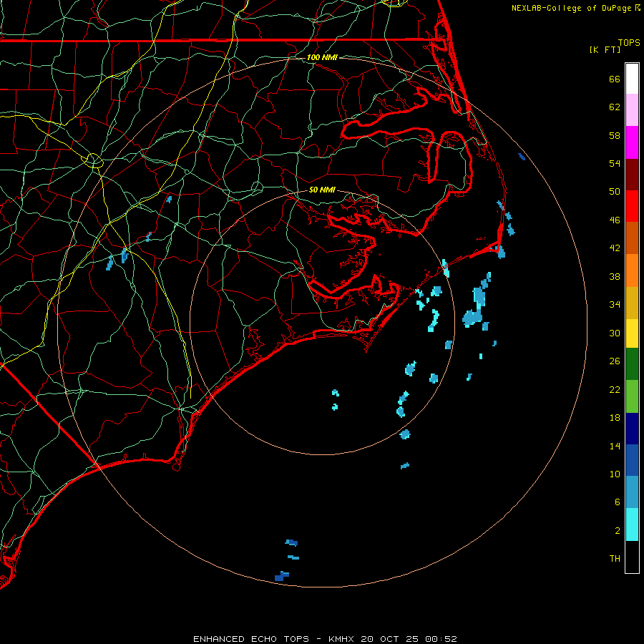Screen dimensions: 644x644
Task: Pick the dark orange legend swatch
Action: (632, 238)
